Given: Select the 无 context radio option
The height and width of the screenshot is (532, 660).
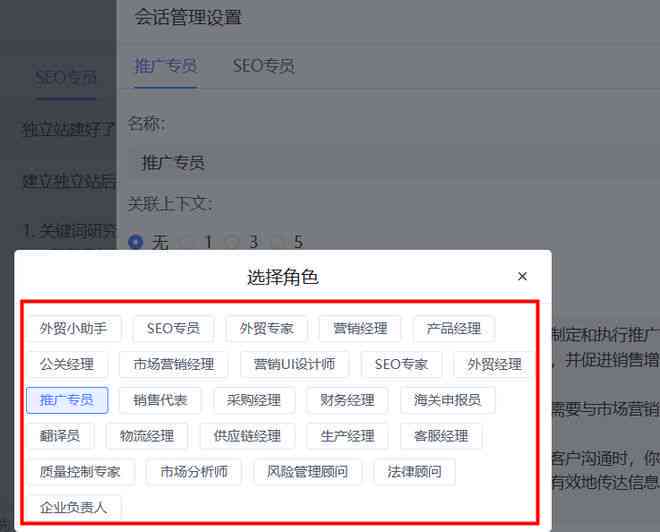Looking at the screenshot, I should pyautogui.click(x=136, y=242).
